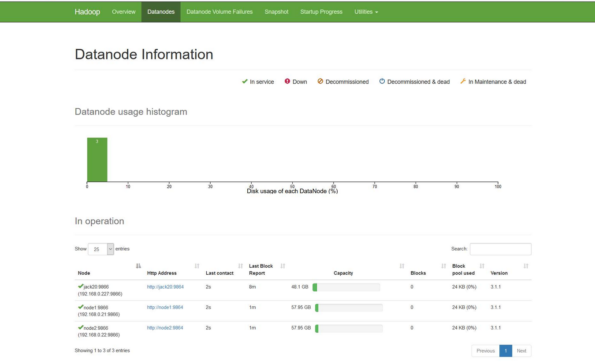Open Datanode Volume Failures tab

pos(219,12)
